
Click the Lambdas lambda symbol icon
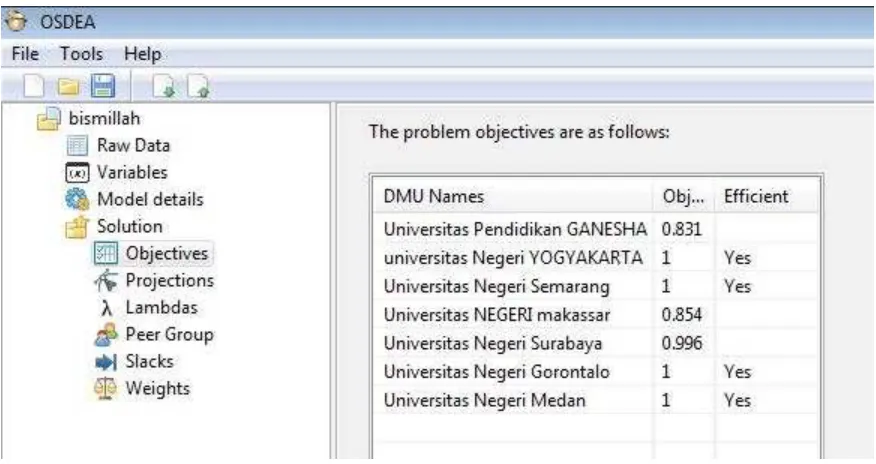106,308
